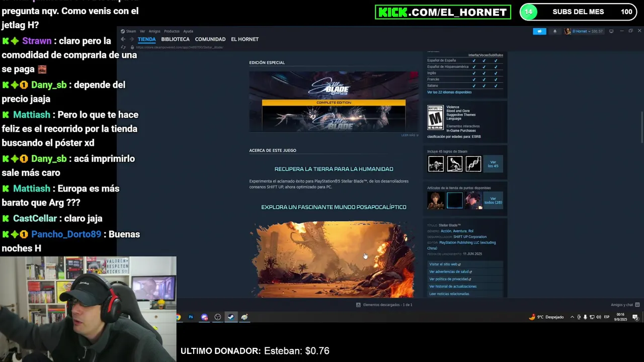Open the first points shop character avatar item
The height and width of the screenshot is (362, 644).
[x=436, y=200]
